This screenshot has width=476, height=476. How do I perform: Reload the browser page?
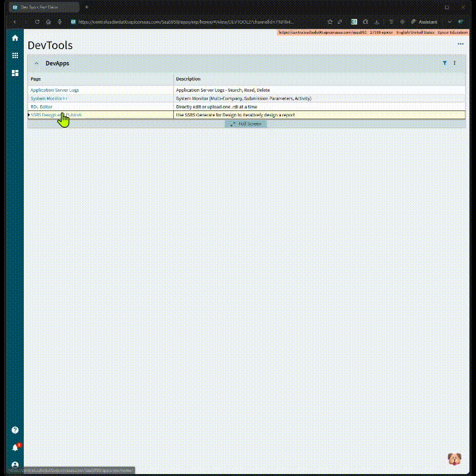click(x=37, y=22)
